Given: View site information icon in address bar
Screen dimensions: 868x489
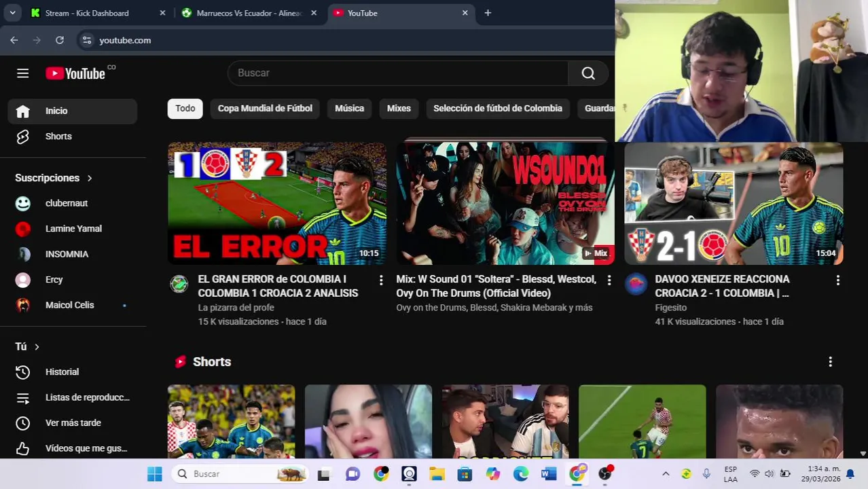Looking at the screenshot, I should coord(86,40).
